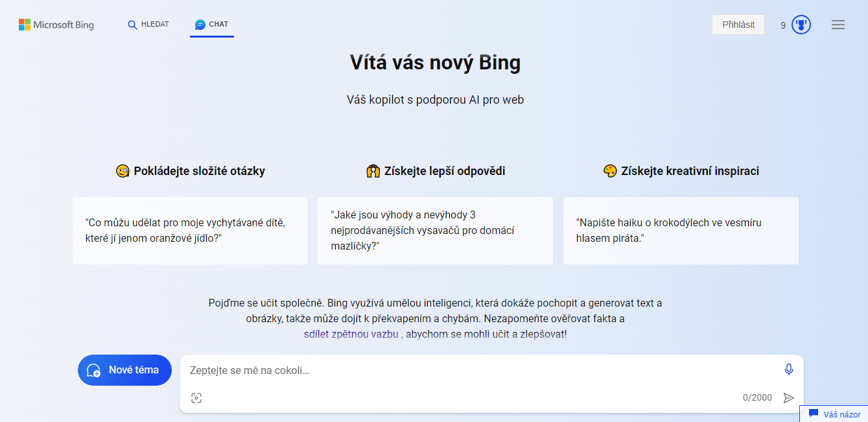Follow the 'sdílet zpětnou vazbu' link
This screenshot has height=422, width=868.
pos(351,334)
